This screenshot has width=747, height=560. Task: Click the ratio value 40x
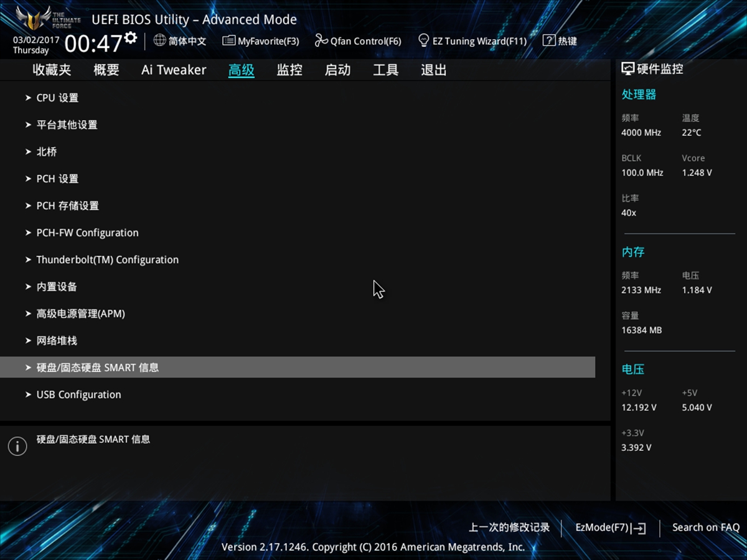[x=629, y=213]
